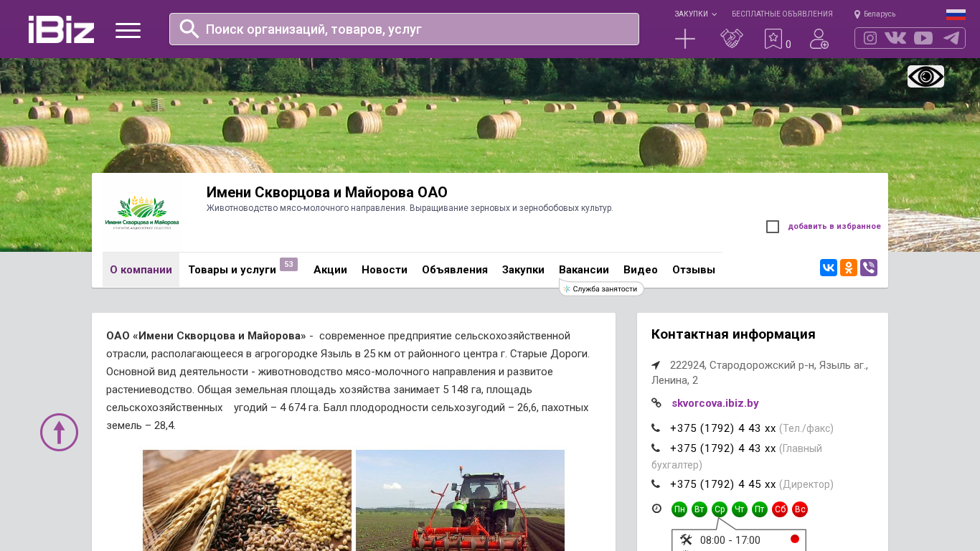Click the iBiz logo
This screenshot has width=980, height=551.
click(x=61, y=29)
